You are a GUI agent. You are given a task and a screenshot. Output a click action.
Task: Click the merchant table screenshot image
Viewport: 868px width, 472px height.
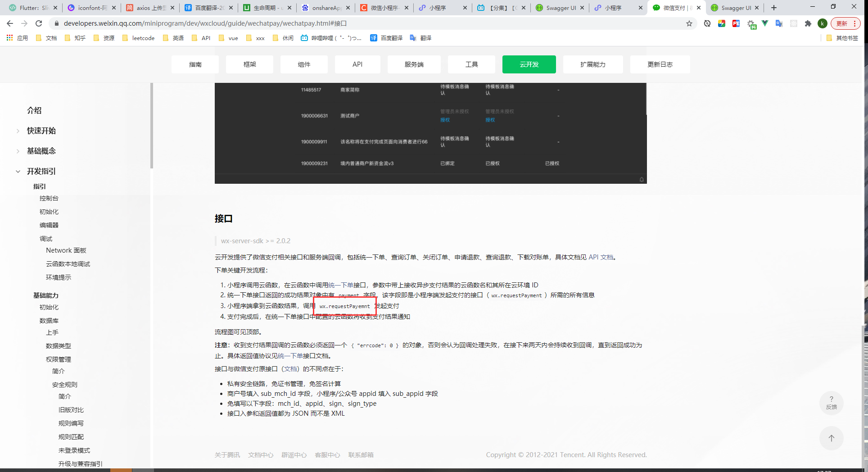pos(431,133)
